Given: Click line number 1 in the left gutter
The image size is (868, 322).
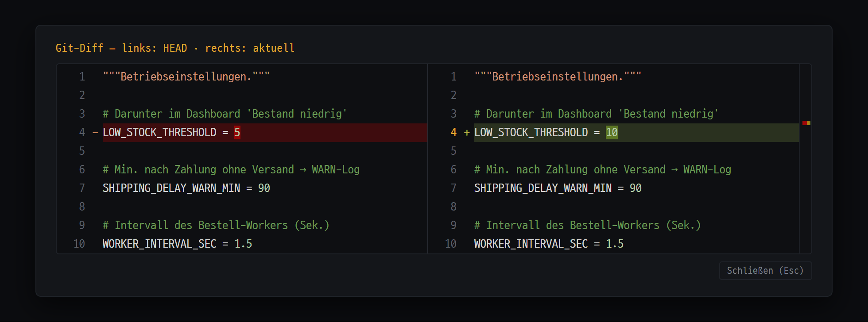Looking at the screenshot, I should click(82, 77).
